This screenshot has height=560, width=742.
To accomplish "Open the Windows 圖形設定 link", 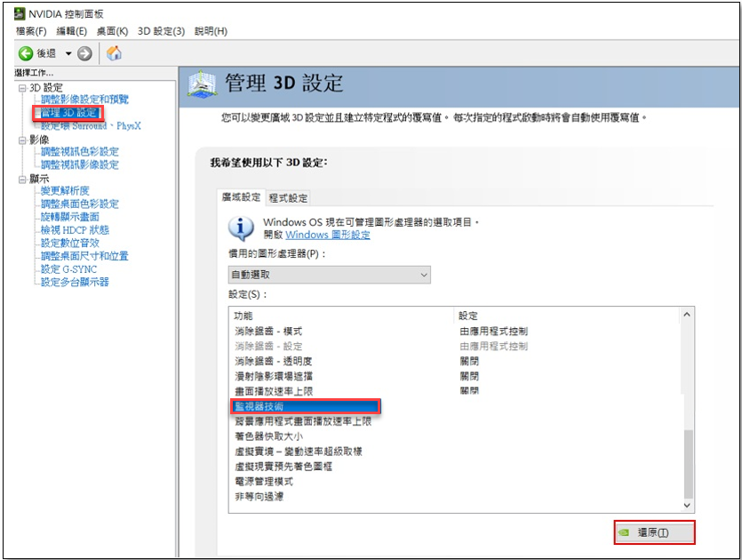I will click(328, 235).
